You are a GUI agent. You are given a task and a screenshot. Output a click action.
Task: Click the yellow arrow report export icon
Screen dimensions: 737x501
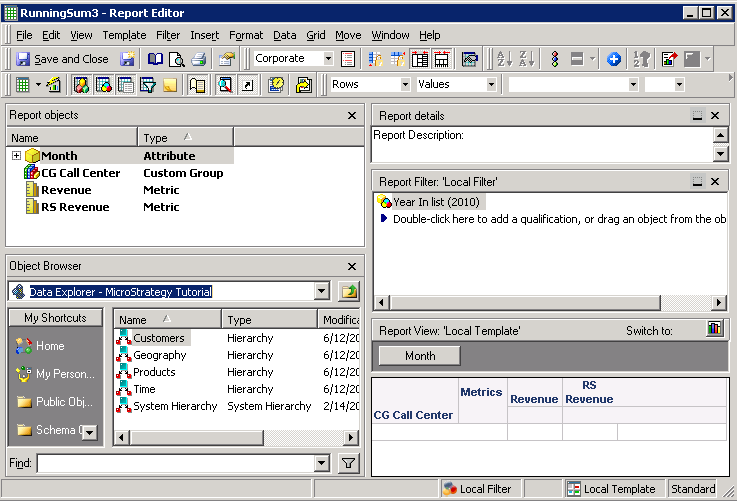tap(304, 85)
